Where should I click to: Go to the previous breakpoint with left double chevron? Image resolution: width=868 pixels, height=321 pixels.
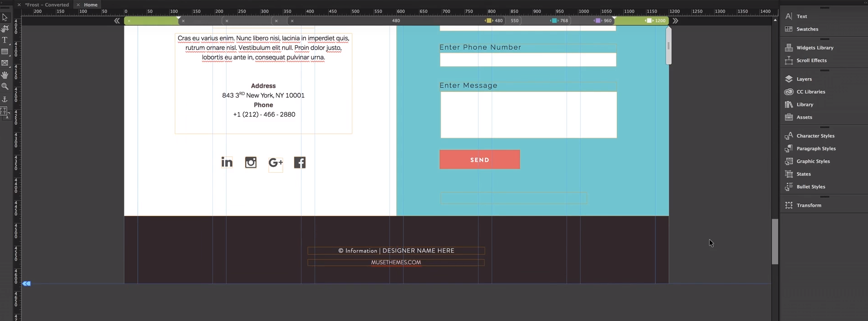click(x=117, y=21)
